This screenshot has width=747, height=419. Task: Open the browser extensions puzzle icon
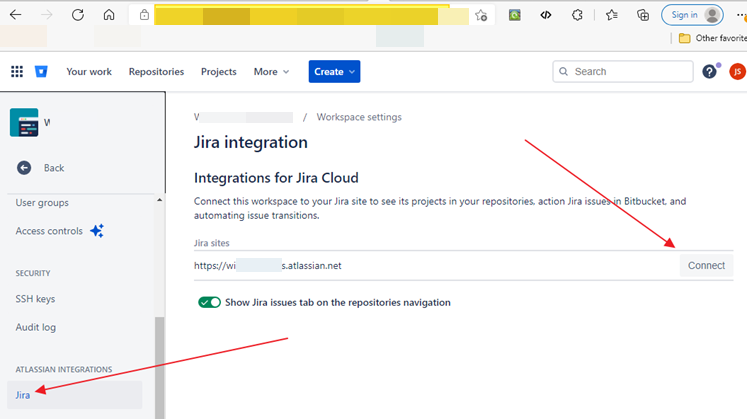[x=577, y=15]
